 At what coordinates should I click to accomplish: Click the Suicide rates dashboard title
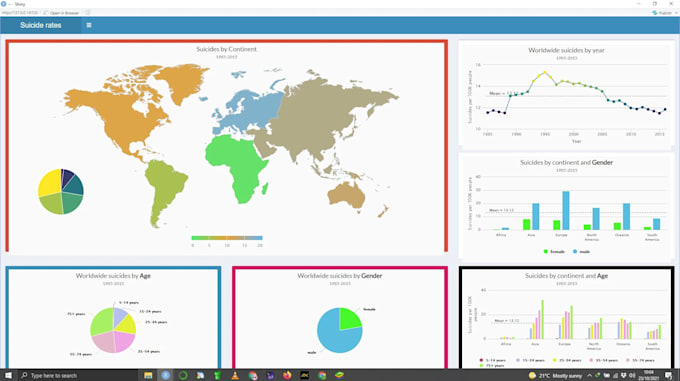(x=40, y=25)
